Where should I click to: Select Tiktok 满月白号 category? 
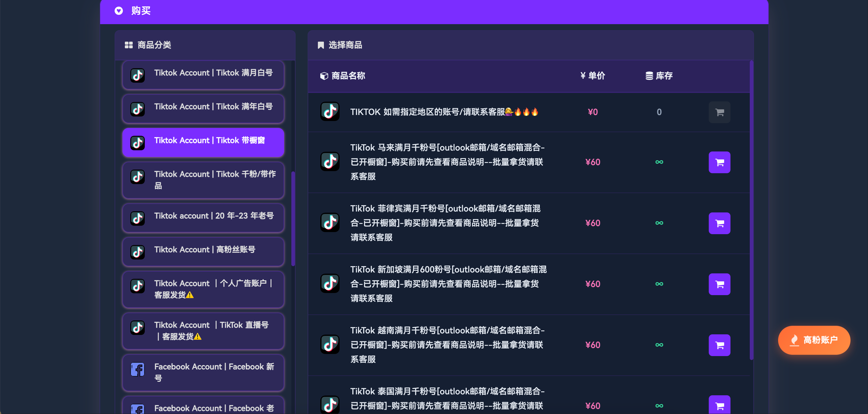coord(203,75)
